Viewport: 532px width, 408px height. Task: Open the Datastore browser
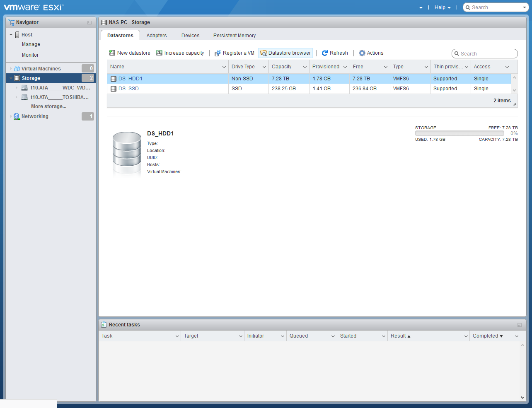pyautogui.click(x=285, y=53)
